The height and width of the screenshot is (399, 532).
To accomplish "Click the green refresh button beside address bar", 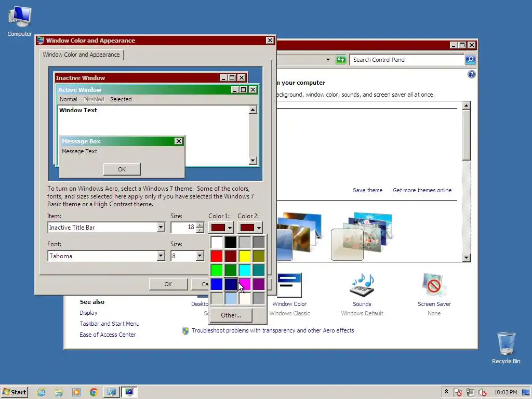I will point(341,60).
